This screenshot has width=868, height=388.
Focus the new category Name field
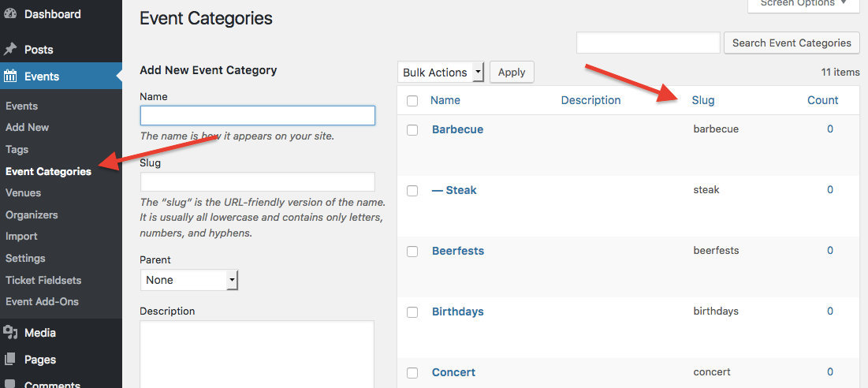click(257, 116)
